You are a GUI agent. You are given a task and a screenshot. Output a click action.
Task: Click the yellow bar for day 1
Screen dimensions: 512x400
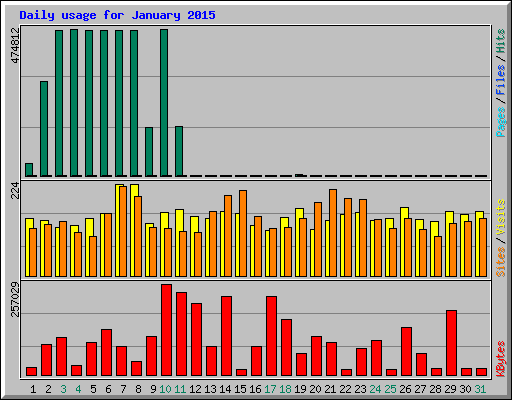(x=28, y=247)
